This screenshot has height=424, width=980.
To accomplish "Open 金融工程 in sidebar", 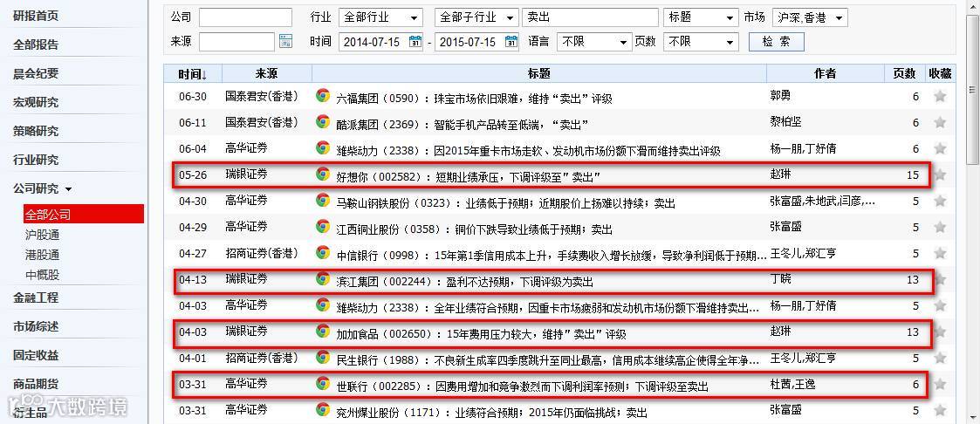I will [36, 297].
